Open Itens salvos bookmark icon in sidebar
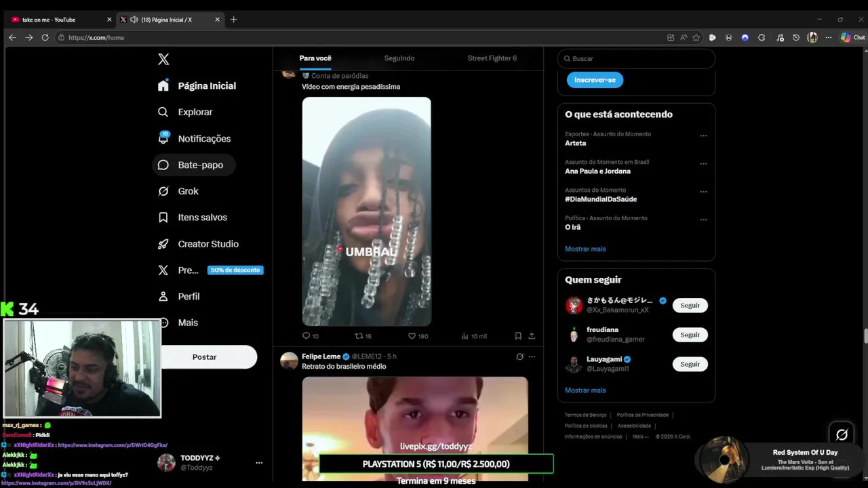The height and width of the screenshot is (488, 868). pyautogui.click(x=163, y=218)
